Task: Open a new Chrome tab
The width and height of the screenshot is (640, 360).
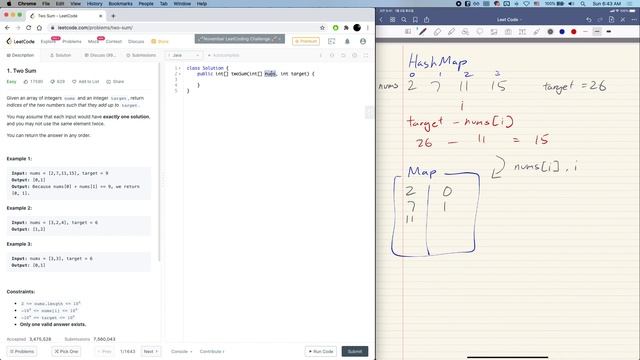Action: tap(113, 16)
